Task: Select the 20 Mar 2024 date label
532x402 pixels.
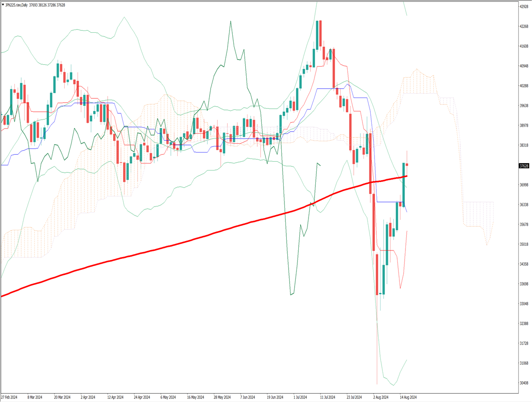Action: [x=62, y=397]
